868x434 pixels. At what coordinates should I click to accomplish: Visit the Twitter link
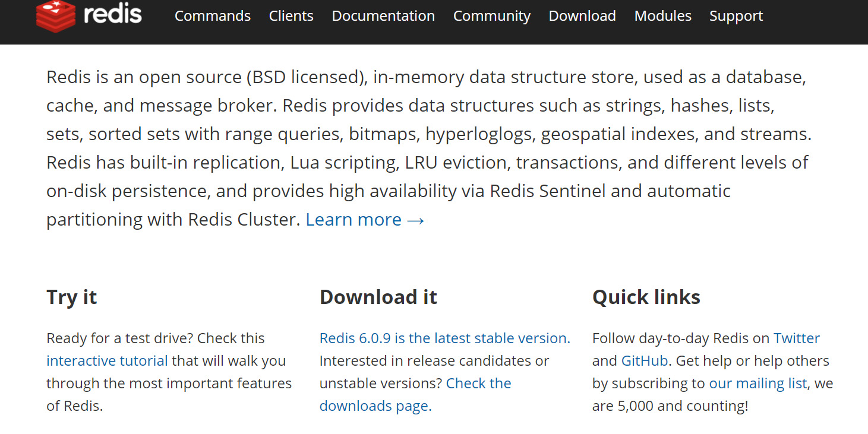[797, 338]
